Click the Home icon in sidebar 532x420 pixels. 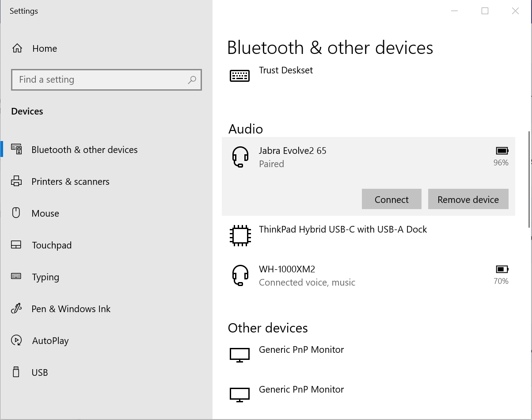pyautogui.click(x=17, y=48)
